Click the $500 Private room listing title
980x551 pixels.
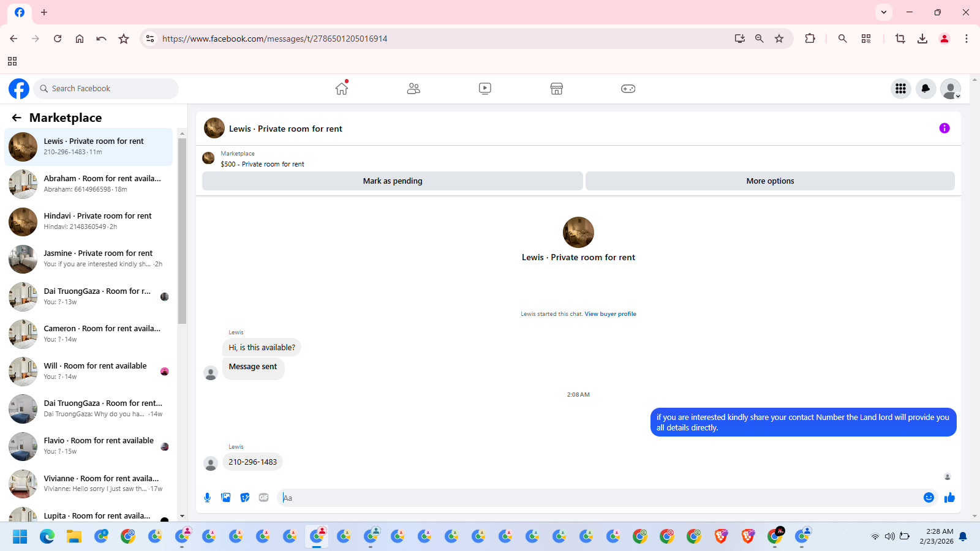pyautogui.click(x=262, y=164)
